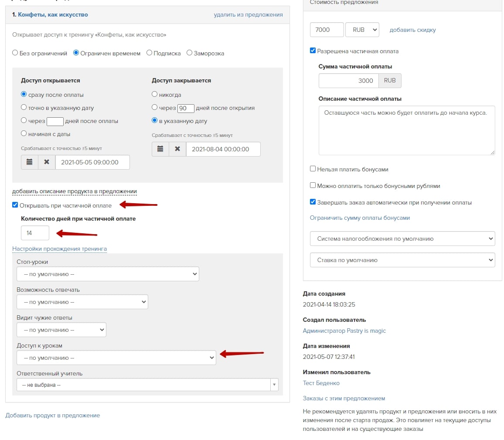Open 'Видит чужие ответы' dropdown
The height and width of the screenshot is (440, 504).
click(x=61, y=330)
